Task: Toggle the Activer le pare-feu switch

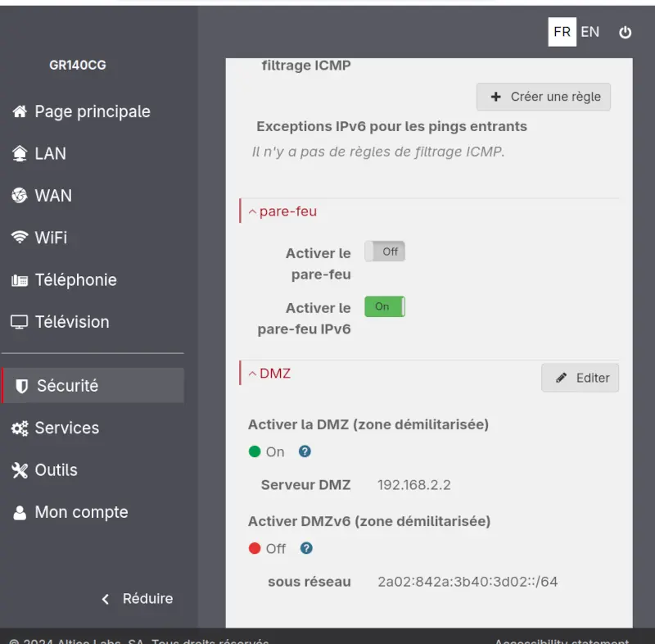Action: [x=385, y=252]
